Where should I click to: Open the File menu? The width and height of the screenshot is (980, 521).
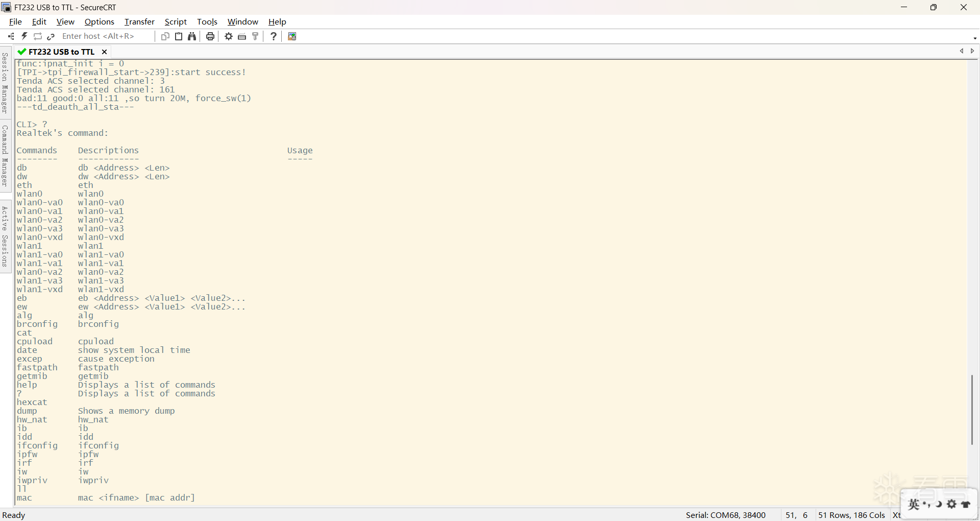point(16,21)
